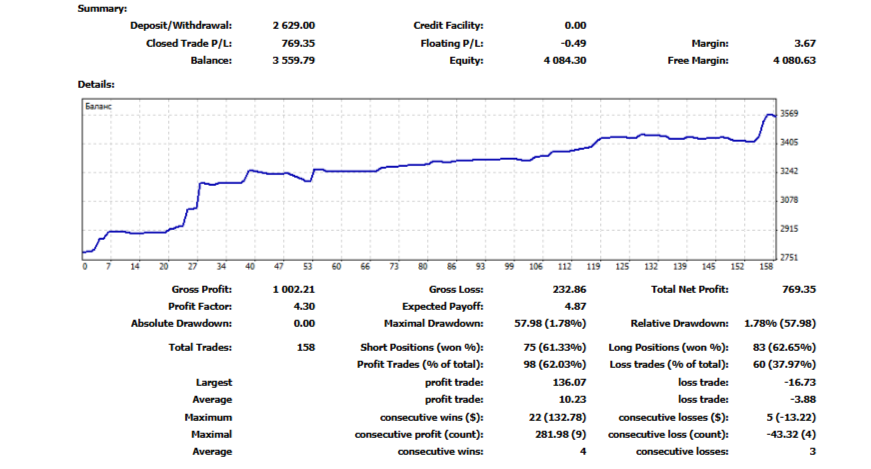
Task: Click the 3078 y-axis label
Action: (x=789, y=200)
